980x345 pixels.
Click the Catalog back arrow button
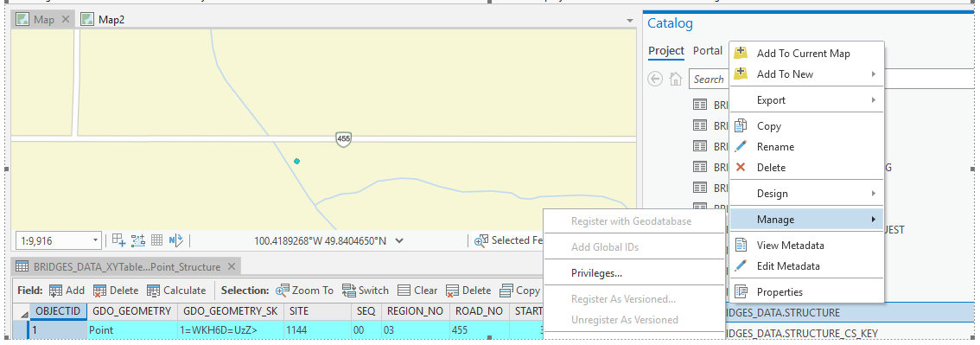pos(655,79)
